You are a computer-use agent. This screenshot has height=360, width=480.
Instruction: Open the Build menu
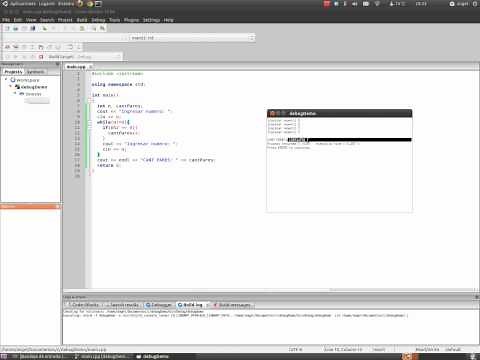click(x=82, y=20)
